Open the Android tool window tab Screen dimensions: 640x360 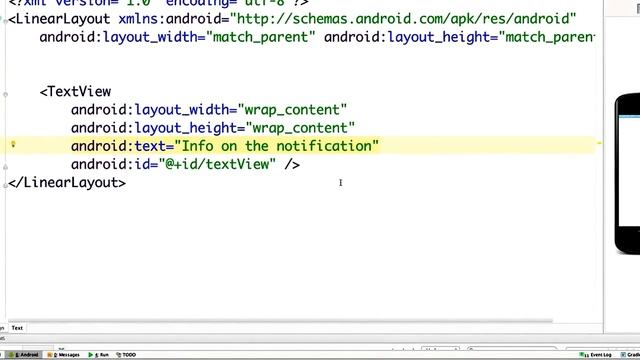(x=24, y=355)
